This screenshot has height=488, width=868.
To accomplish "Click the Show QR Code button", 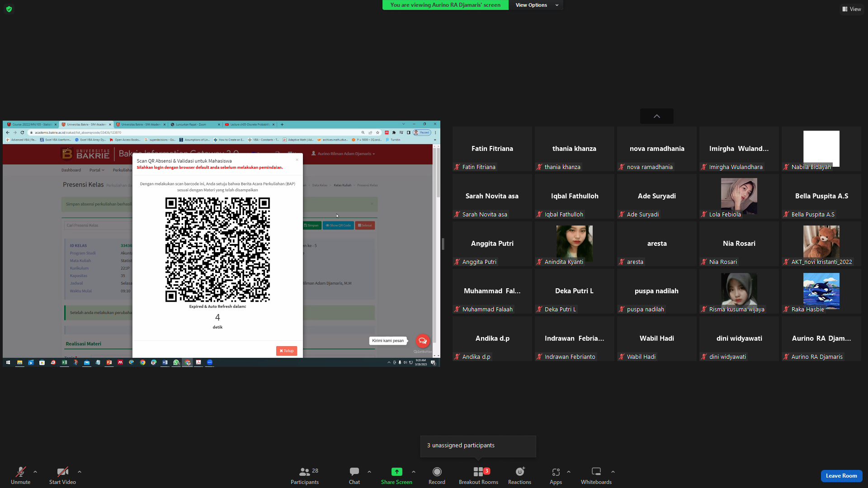I will pyautogui.click(x=338, y=225).
